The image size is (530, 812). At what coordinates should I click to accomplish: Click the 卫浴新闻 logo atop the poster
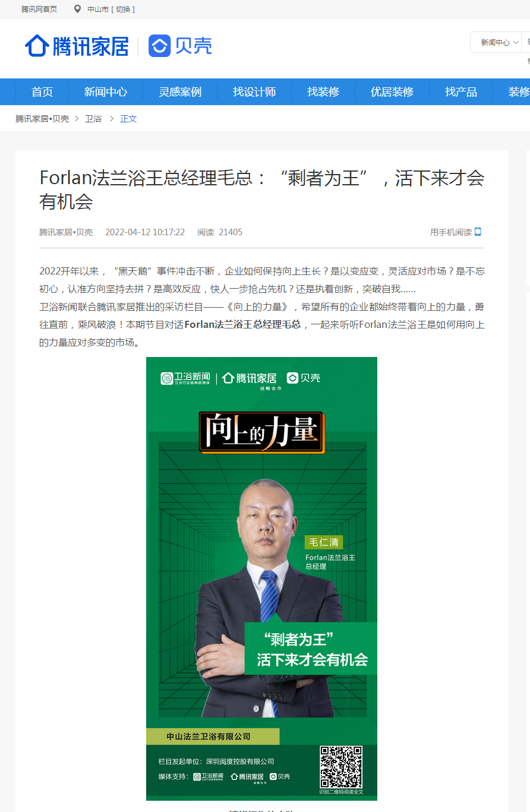[x=185, y=378]
